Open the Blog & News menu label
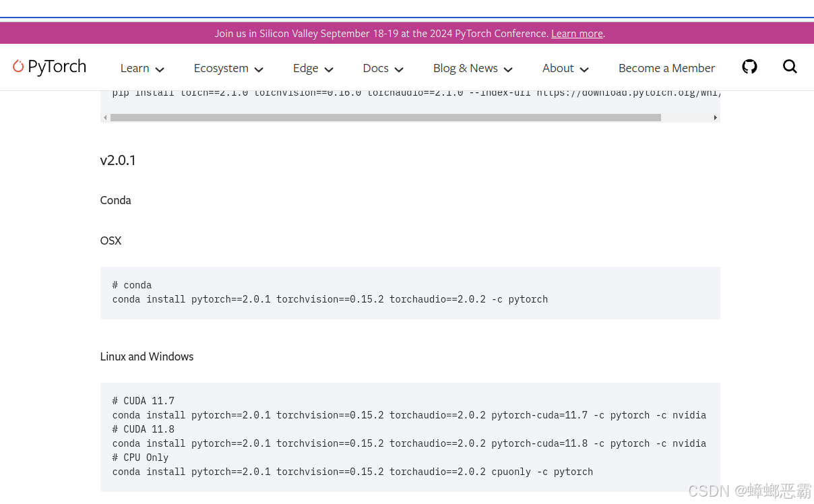The height and width of the screenshot is (504, 814). 466,68
